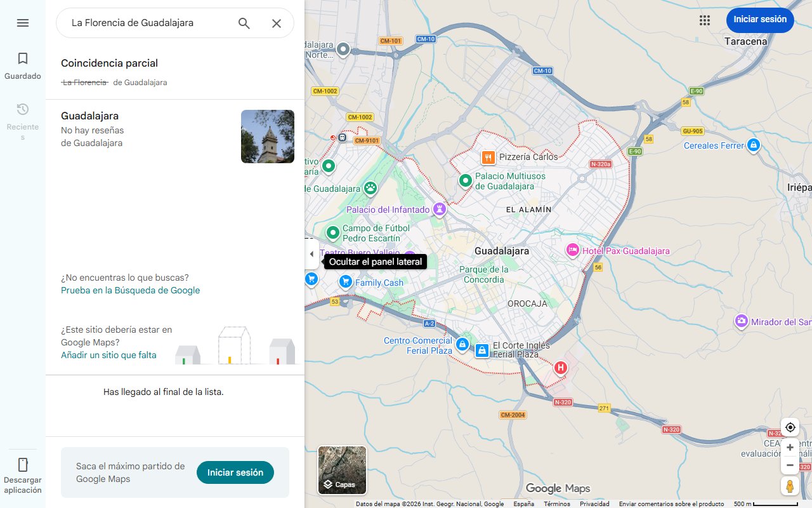Zoom out with the minus button
The image size is (812, 508).
[x=790, y=465]
